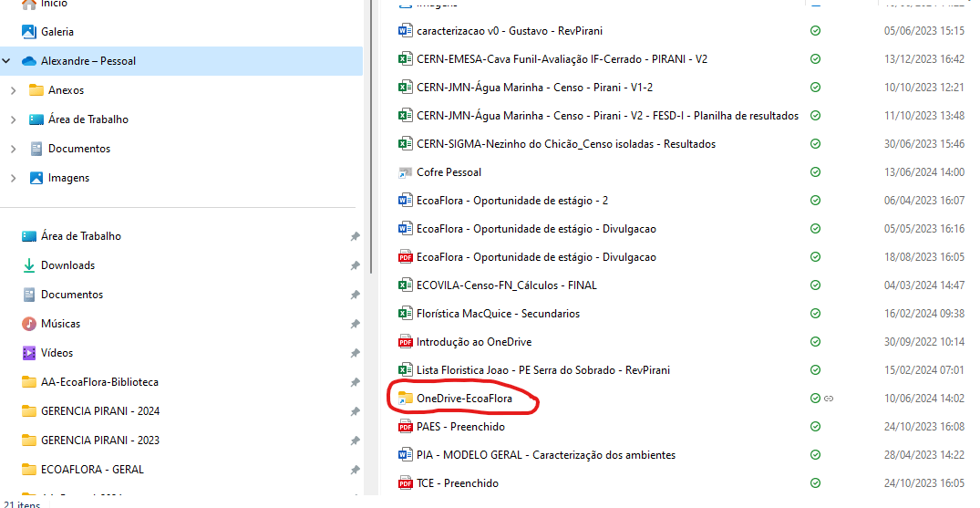Screen dimensions: 980x508
Task: Open the pinned Downloads folder
Action: pos(67,265)
